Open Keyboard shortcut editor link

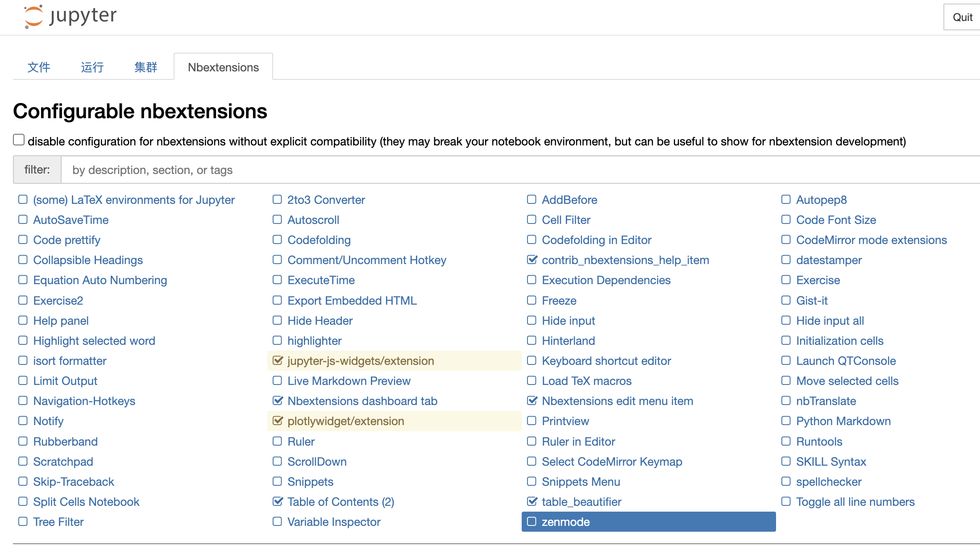point(606,361)
